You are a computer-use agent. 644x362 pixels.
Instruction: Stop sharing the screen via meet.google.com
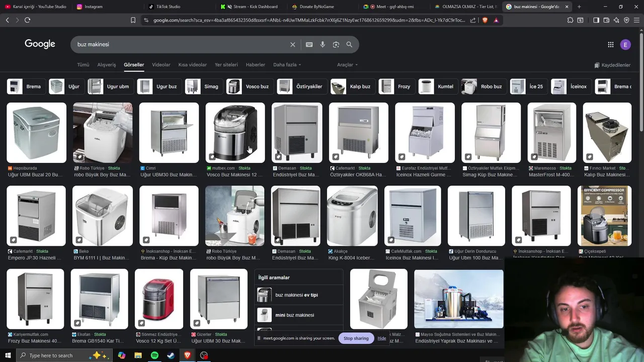(356, 338)
